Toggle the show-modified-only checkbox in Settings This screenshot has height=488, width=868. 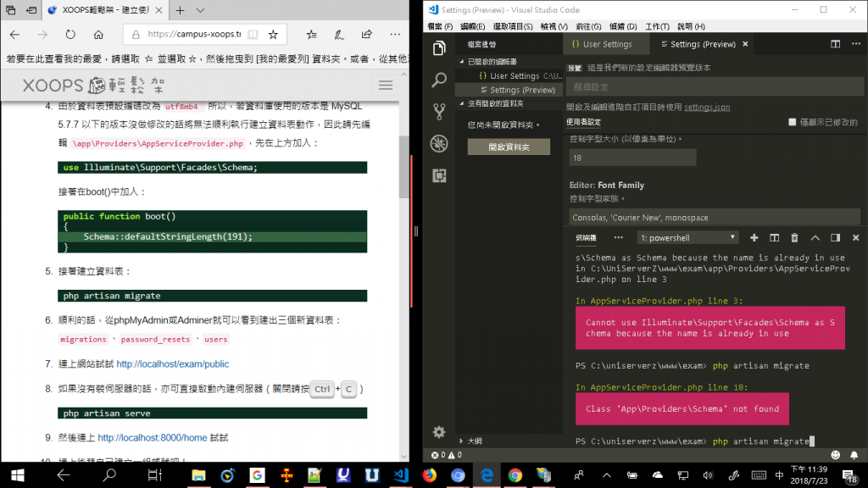(793, 122)
